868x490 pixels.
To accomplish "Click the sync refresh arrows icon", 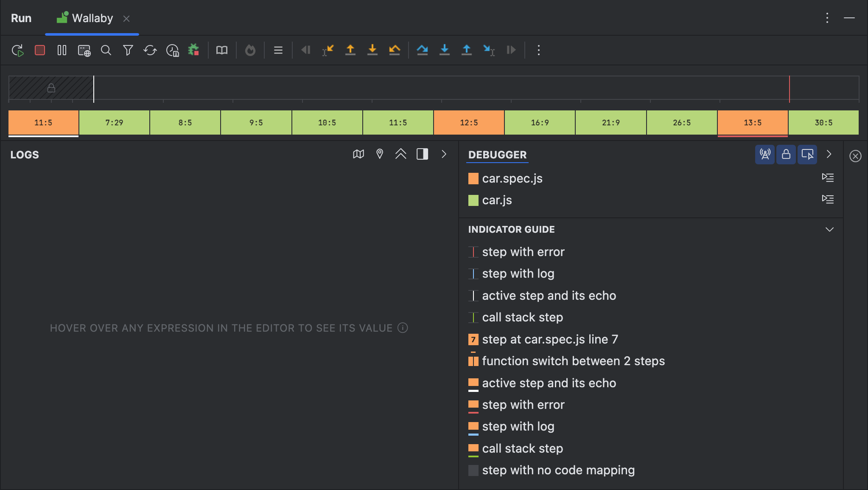I will pos(150,50).
